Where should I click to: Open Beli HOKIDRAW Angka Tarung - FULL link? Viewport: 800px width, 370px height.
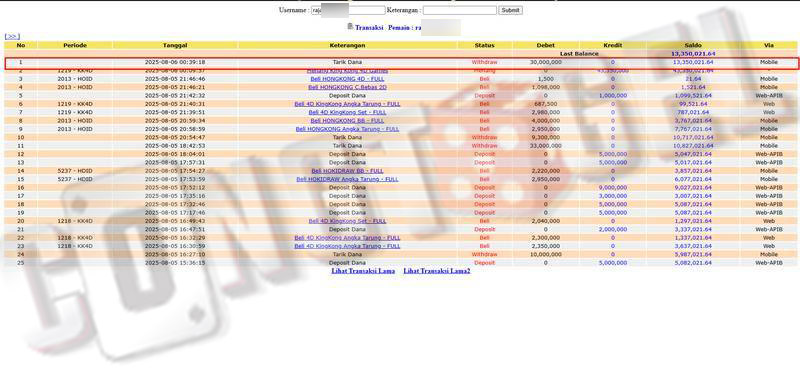(347, 179)
